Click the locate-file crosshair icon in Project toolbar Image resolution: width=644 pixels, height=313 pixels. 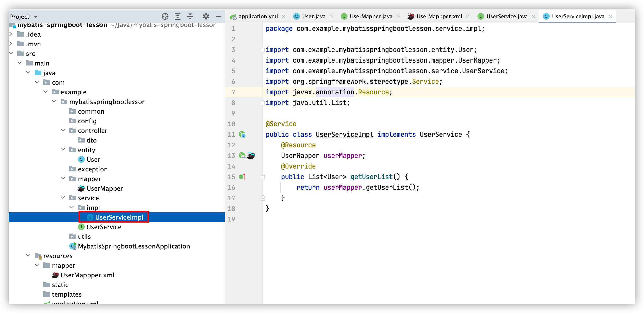pyautogui.click(x=165, y=17)
